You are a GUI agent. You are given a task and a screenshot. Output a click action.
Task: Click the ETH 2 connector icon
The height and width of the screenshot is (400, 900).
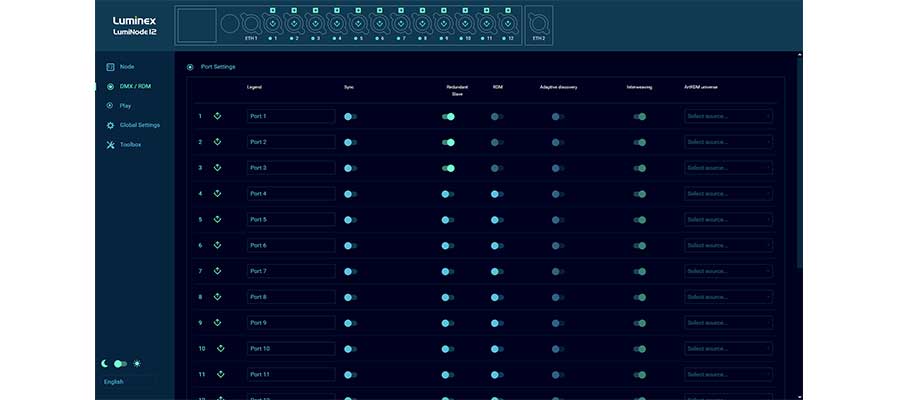[538, 24]
